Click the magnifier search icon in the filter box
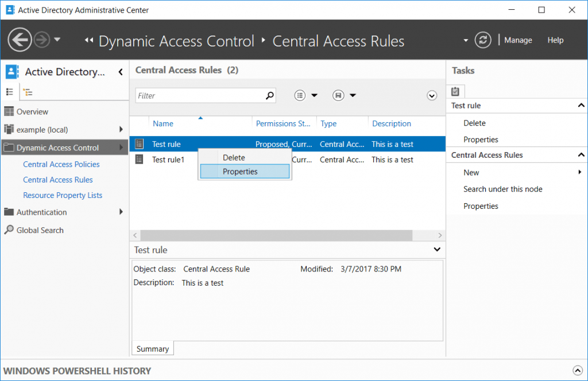Image resolution: width=588 pixels, height=381 pixels. (269, 96)
